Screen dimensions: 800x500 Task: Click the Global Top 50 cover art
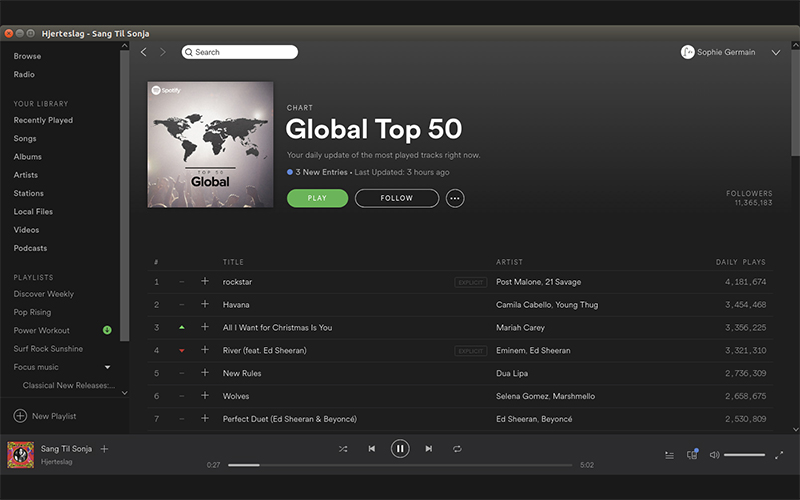[210, 144]
